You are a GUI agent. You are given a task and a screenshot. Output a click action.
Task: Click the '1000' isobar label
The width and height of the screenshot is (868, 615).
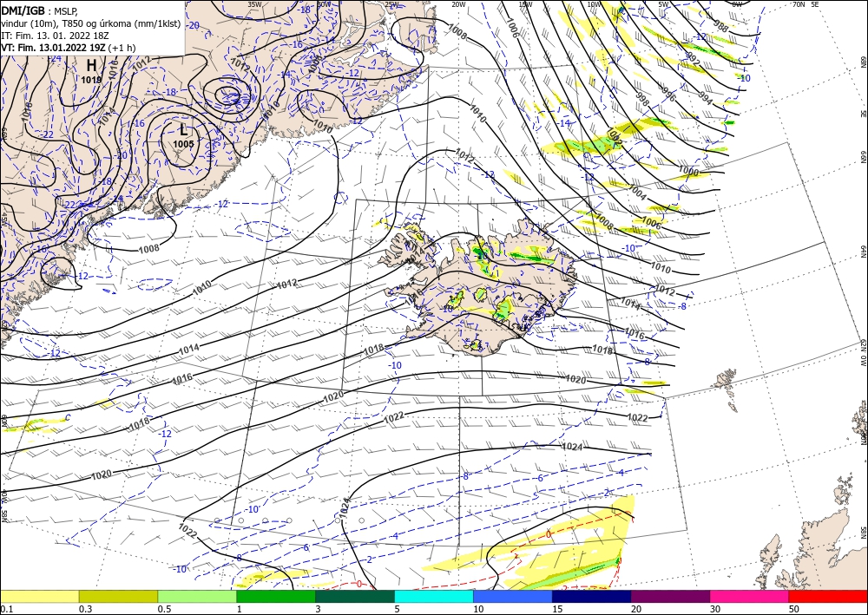688,172
